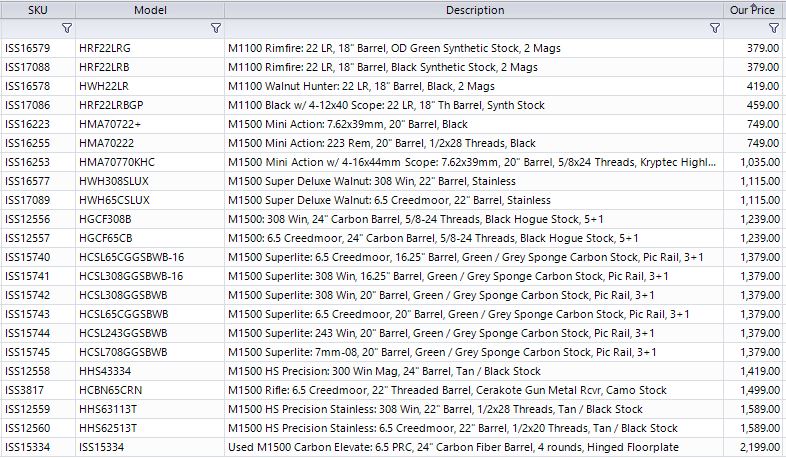
Task: Select the Super Deluxe Walnut 308 Win description
Action: (x=474, y=181)
